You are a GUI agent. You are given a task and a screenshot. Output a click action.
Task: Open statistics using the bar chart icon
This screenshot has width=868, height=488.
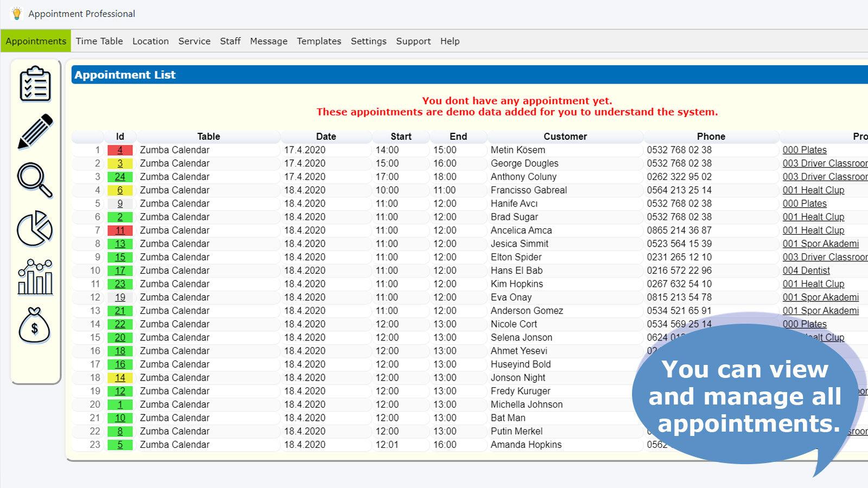34,275
